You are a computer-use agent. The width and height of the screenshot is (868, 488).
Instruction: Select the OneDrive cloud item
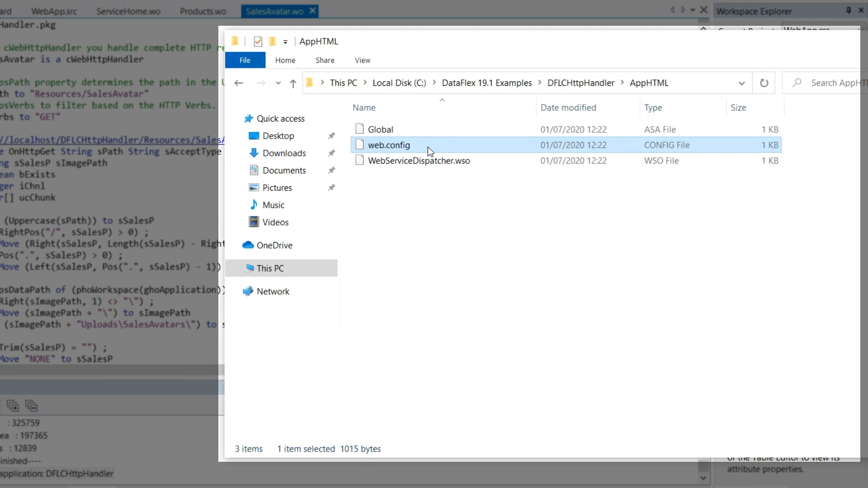click(274, 245)
